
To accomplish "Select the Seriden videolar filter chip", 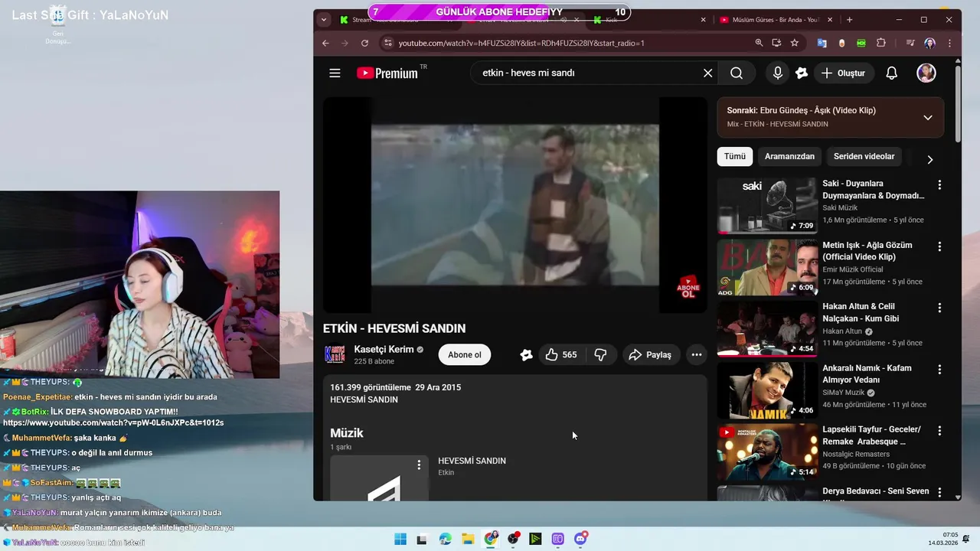I will point(864,156).
